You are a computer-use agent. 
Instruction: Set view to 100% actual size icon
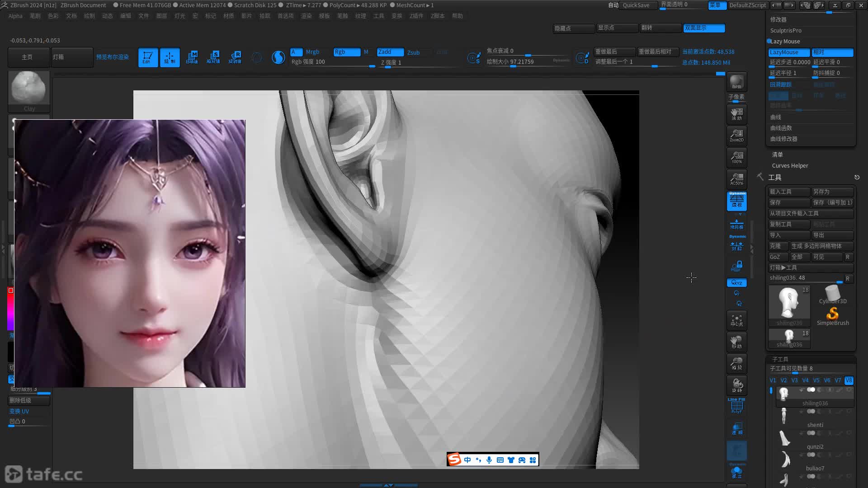[x=736, y=157]
